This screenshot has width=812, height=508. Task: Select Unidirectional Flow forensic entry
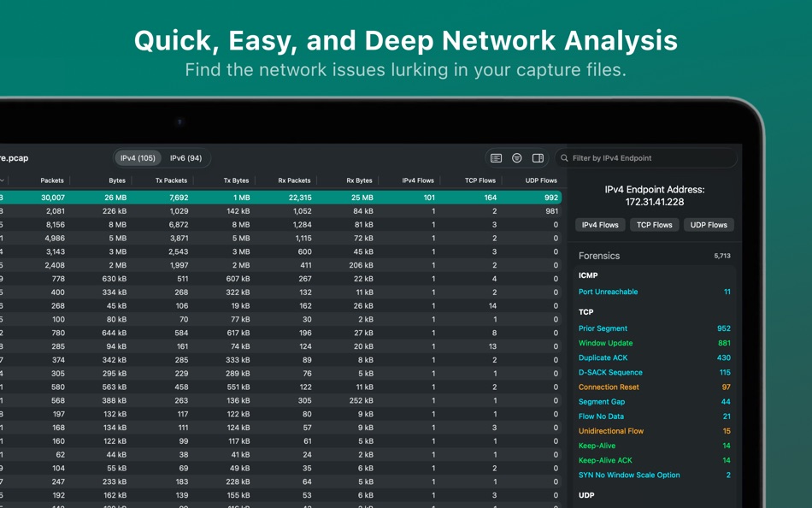[655, 431]
